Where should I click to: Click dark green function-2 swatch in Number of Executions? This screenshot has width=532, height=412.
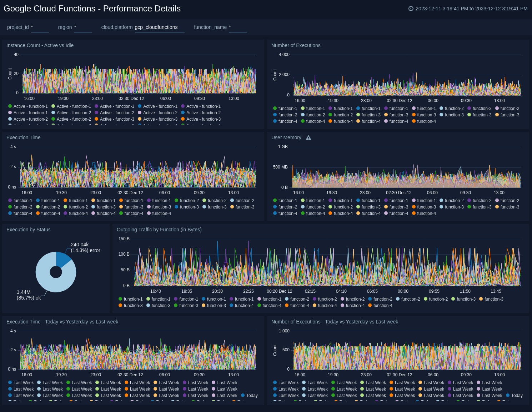coord(330,115)
